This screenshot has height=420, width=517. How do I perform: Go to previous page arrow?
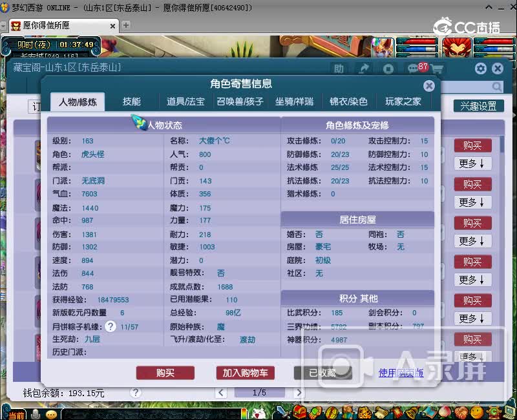click(221, 392)
